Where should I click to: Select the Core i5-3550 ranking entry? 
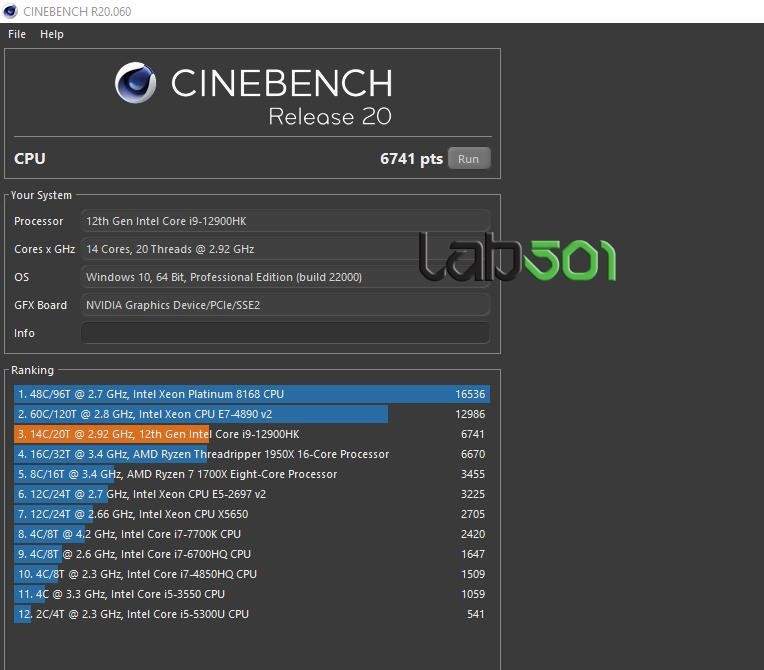pyautogui.click(x=252, y=594)
